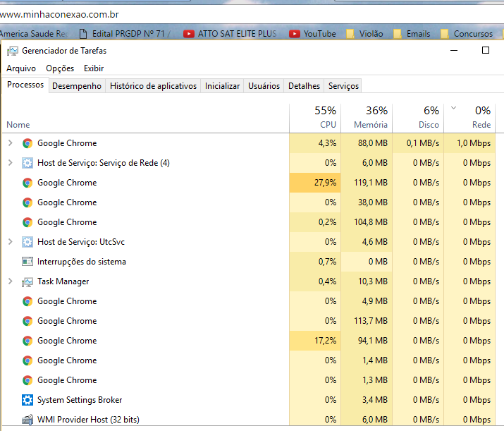Viewport: 504px width, 431px height.
Task: Click the WMI Provider Host icon
Action: (x=27, y=420)
